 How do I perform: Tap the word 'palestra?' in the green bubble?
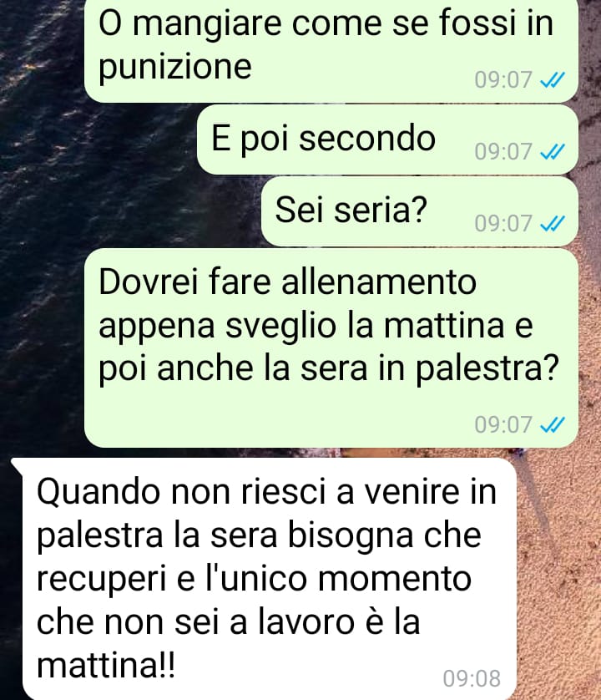pyautogui.click(x=487, y=370)
